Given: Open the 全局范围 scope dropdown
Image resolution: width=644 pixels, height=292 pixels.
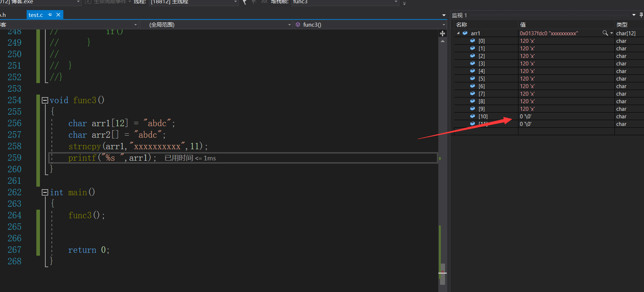Looking at the screenshot, I should (x=289, y=24).
